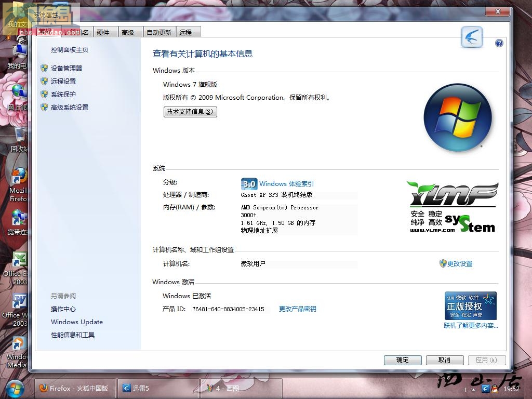Click the 3.0 experience index score badge
This screenshot has height=399, width=532.
tap(249, 184)
